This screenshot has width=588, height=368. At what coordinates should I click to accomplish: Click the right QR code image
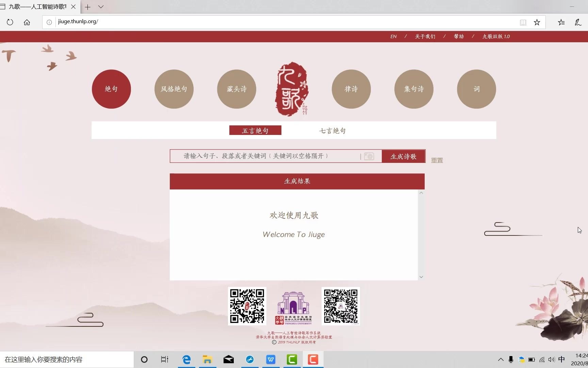tap(341, 306)
